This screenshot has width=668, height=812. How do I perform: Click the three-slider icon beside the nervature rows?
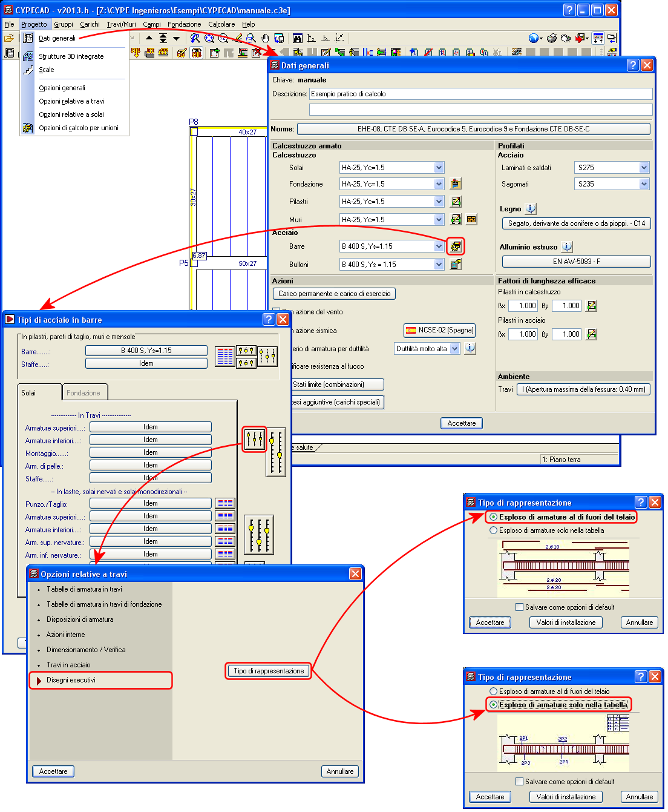[259, 535]
